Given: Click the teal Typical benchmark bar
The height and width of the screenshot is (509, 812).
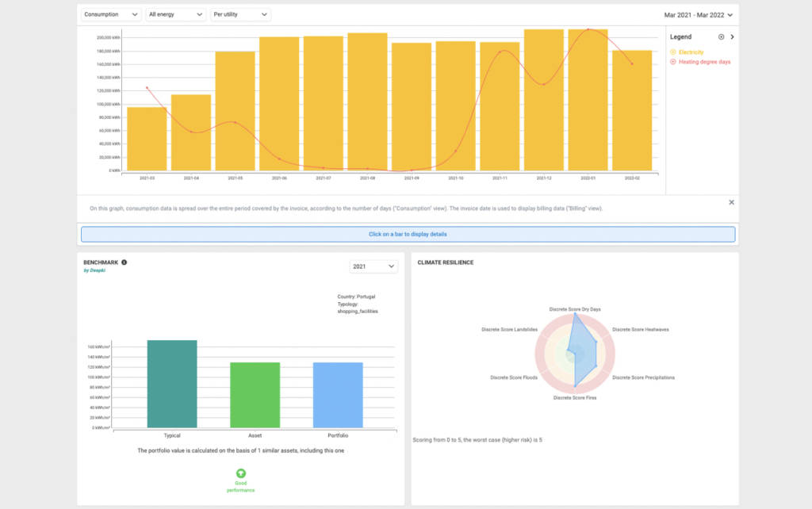Looking at the screenshot, I should 172,384.
